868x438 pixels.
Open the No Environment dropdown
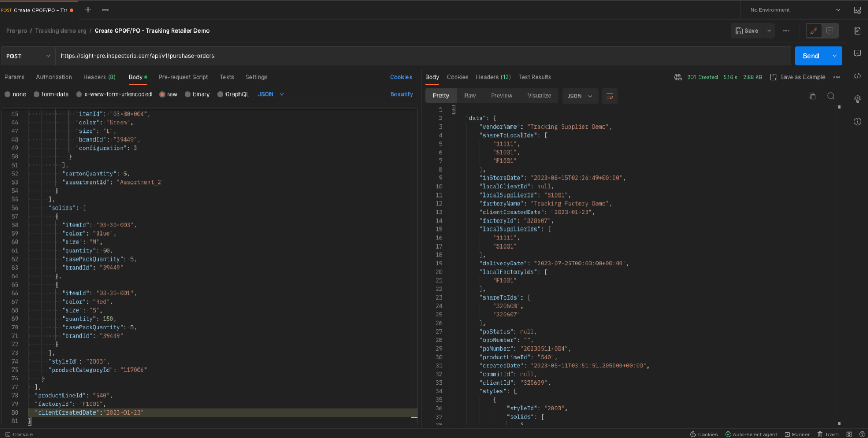[x=795, y=10]
